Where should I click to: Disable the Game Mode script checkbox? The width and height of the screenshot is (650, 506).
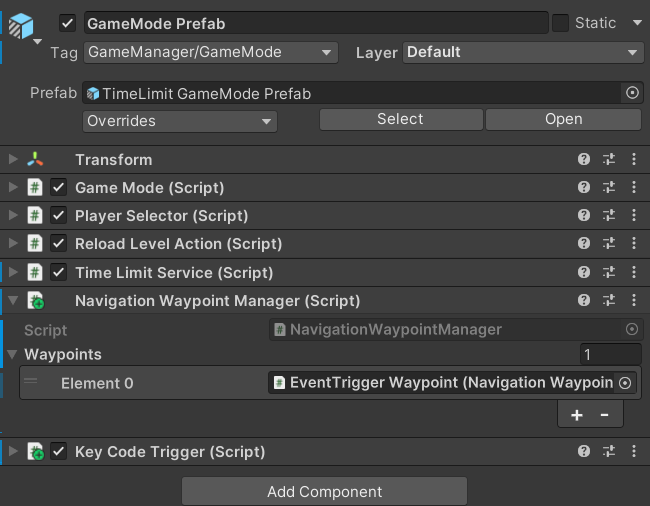point(58,187)
